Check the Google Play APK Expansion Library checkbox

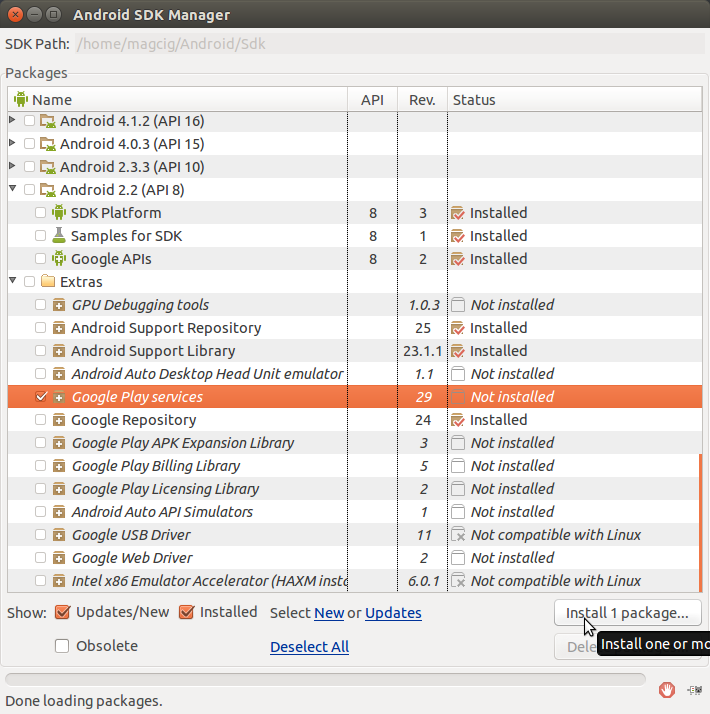[41, 443]
